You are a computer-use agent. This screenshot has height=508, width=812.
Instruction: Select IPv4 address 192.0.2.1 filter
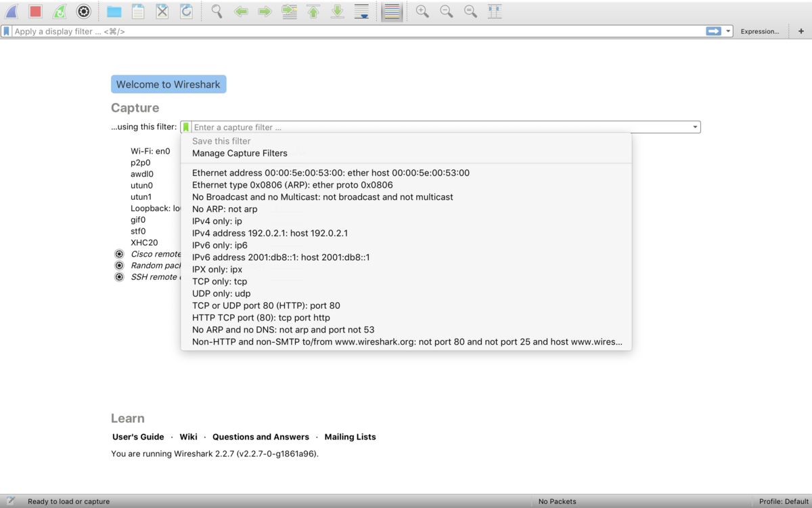pos(406,233)
